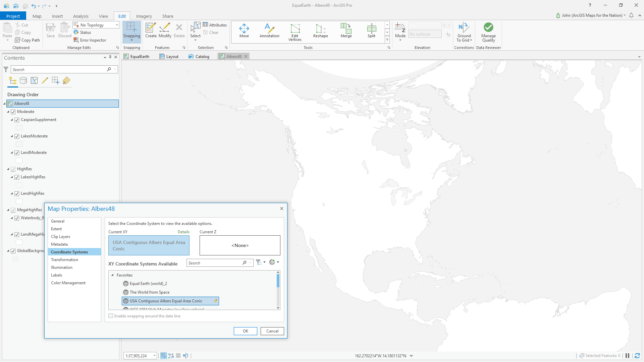Click the Current Z None box
The image size is (644, 362).
[x=240, y=245]
